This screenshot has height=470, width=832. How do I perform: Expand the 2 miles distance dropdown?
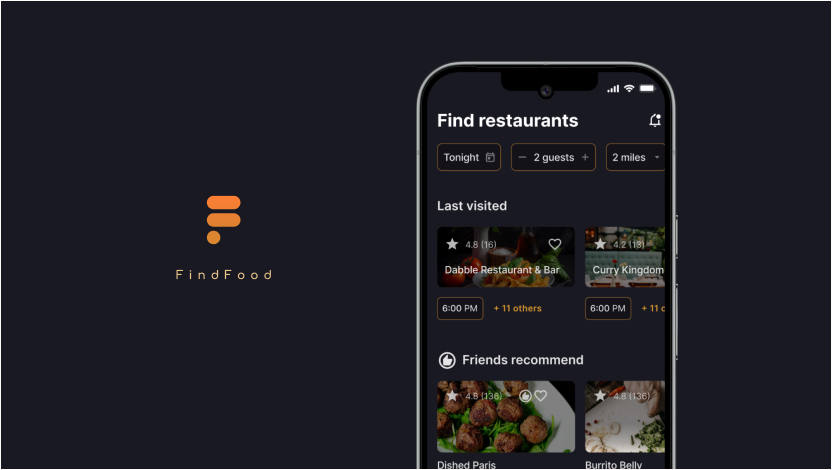tap(635, 157)
